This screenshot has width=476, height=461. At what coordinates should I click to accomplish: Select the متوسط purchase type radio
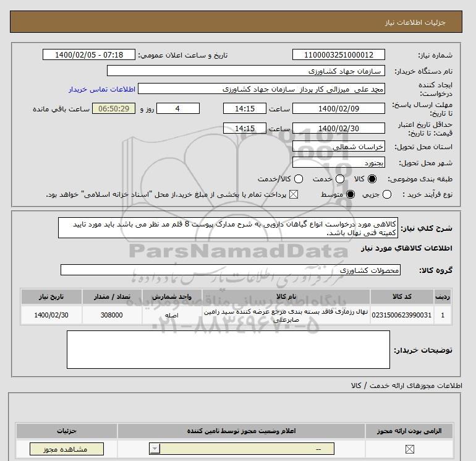click(351, 194)
